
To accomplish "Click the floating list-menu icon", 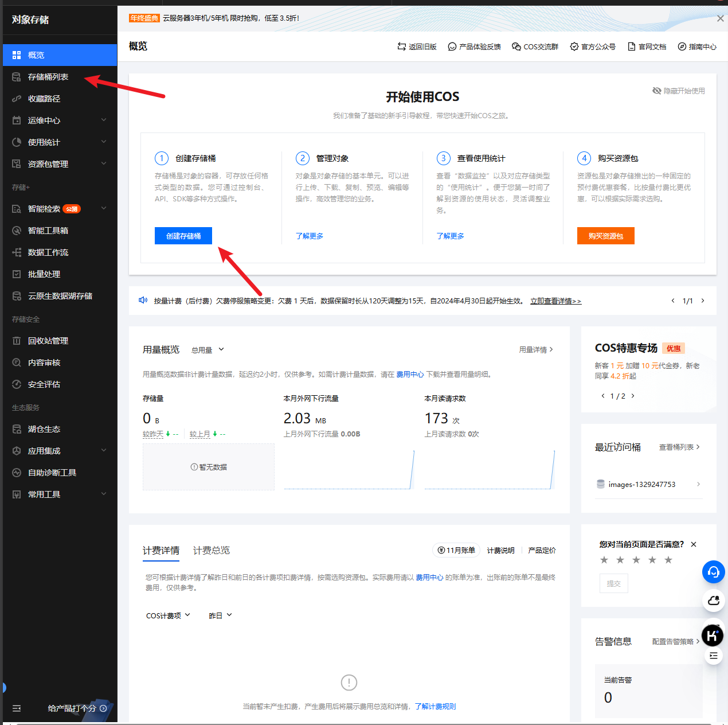I will pos(713,656).
